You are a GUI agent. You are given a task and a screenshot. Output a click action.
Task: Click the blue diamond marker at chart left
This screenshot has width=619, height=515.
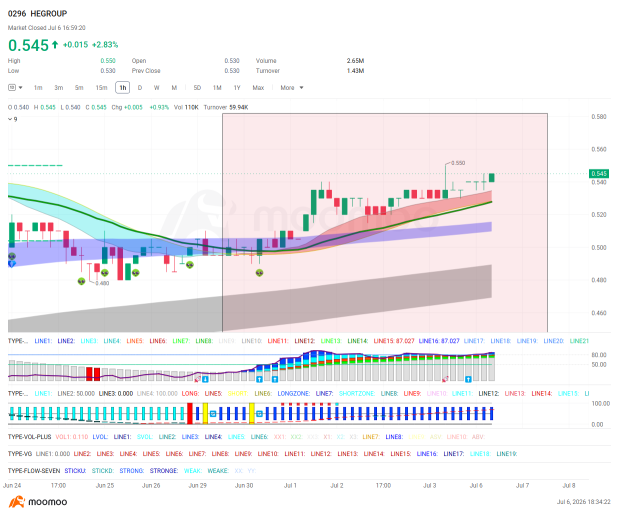[12, 264]
